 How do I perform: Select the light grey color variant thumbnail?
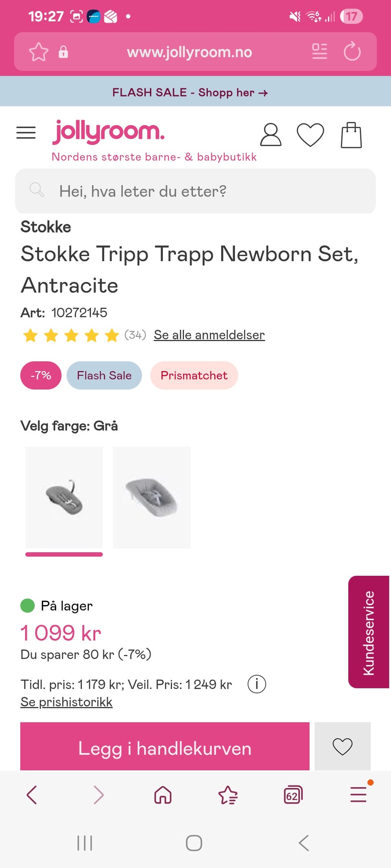152,497
